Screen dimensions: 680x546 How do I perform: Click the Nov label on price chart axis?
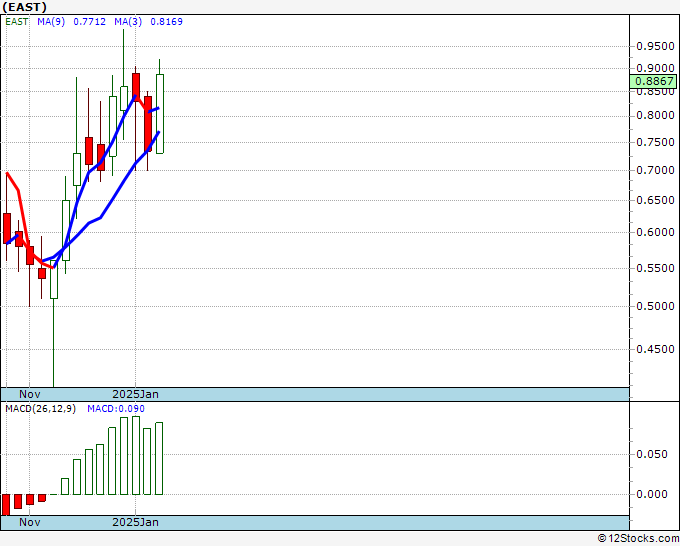29,394
